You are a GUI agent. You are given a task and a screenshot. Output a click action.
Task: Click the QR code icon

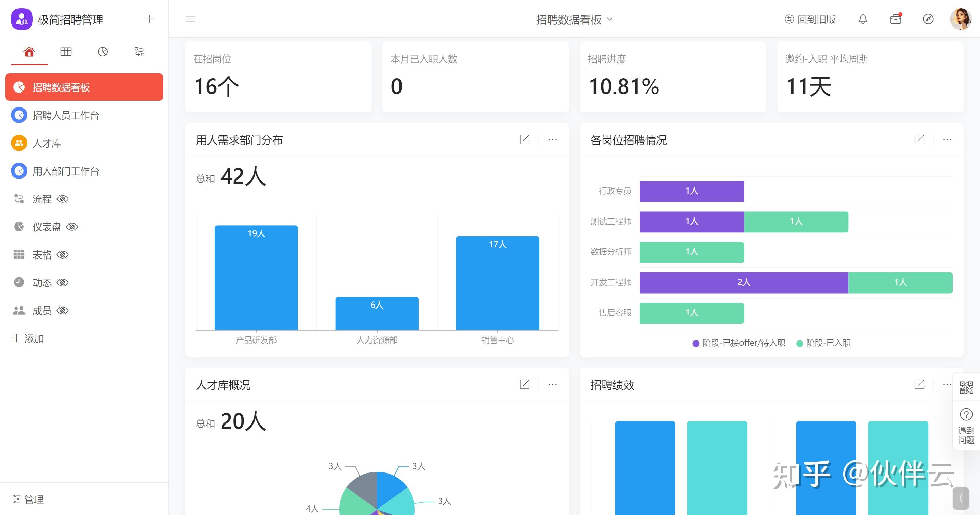[x=966, y=388]
